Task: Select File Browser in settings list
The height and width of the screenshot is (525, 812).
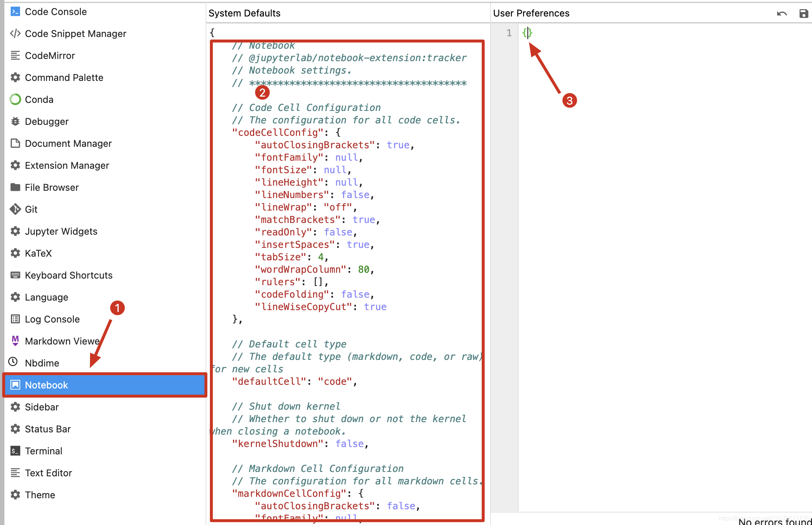Action: click(x=52, y=187)
